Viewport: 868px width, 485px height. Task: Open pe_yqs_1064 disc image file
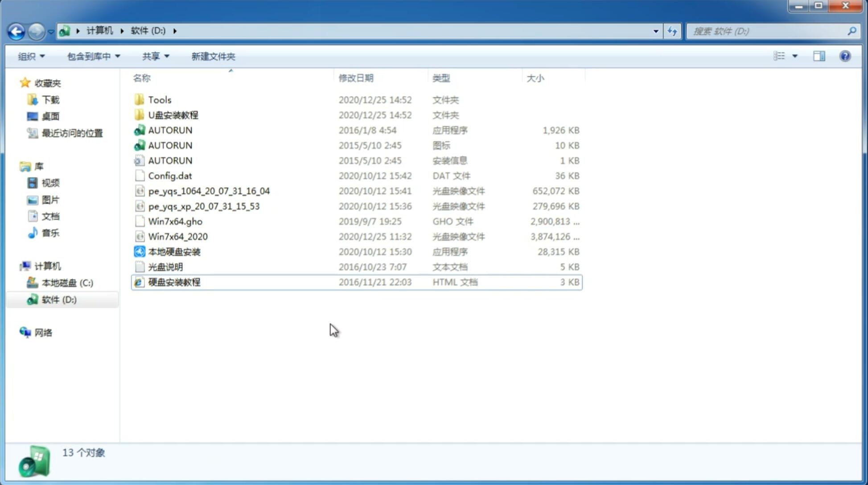[209, 191]
